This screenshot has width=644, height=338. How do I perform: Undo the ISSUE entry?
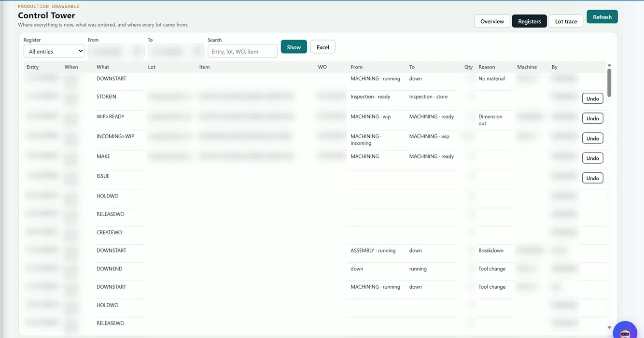pos(592,178)
